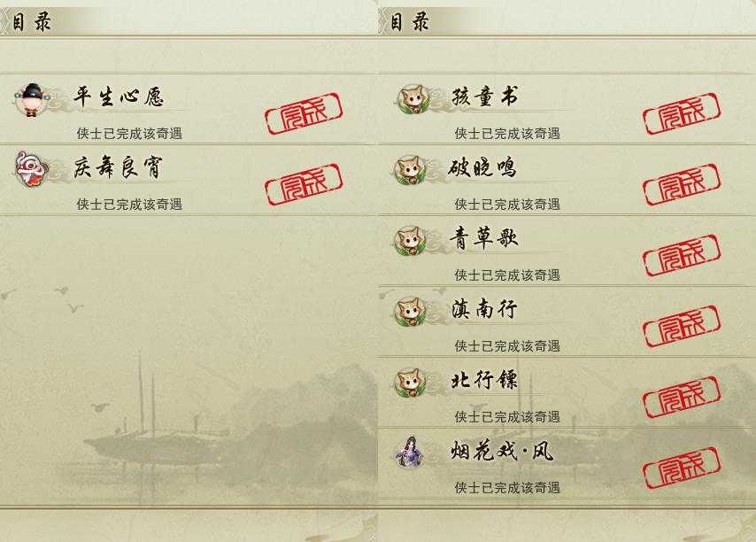The height and width of the screenshot is (542, 756).
Task: Select the 破晓鸣 entry title
Action: tap(482, 167)
